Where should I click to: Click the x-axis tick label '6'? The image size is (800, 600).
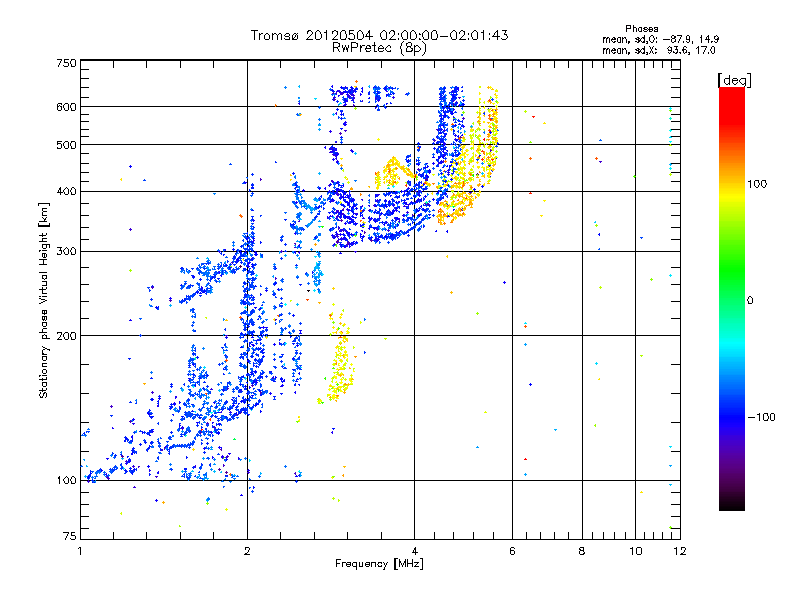tap(512, 551)
